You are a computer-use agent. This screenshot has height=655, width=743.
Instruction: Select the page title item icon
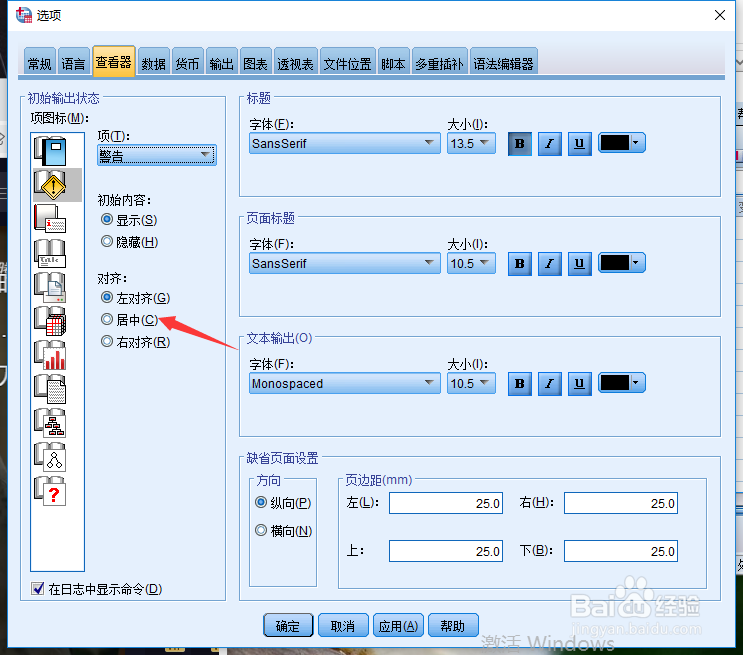tap(51, 287)
